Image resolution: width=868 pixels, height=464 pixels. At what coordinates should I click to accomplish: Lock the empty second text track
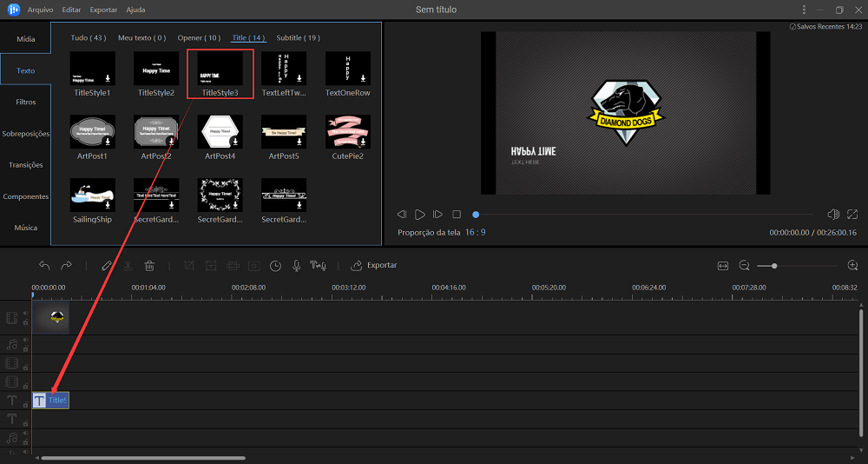pos(25,424)
